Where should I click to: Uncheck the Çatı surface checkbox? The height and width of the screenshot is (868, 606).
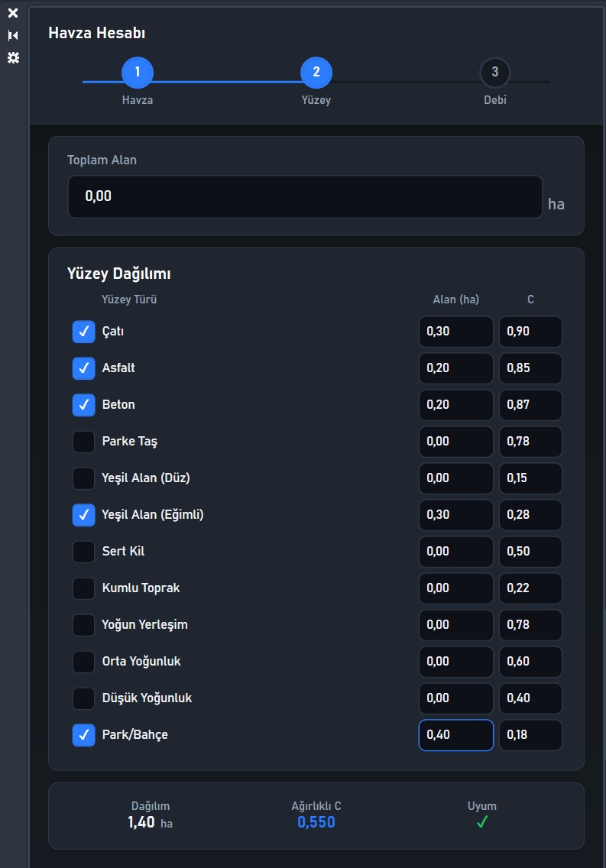point(83,332)
